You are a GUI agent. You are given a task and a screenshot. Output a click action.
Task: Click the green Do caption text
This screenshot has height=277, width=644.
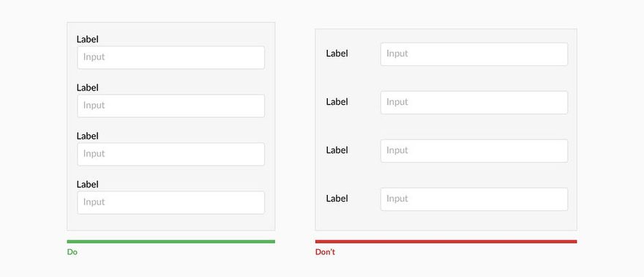72,252
